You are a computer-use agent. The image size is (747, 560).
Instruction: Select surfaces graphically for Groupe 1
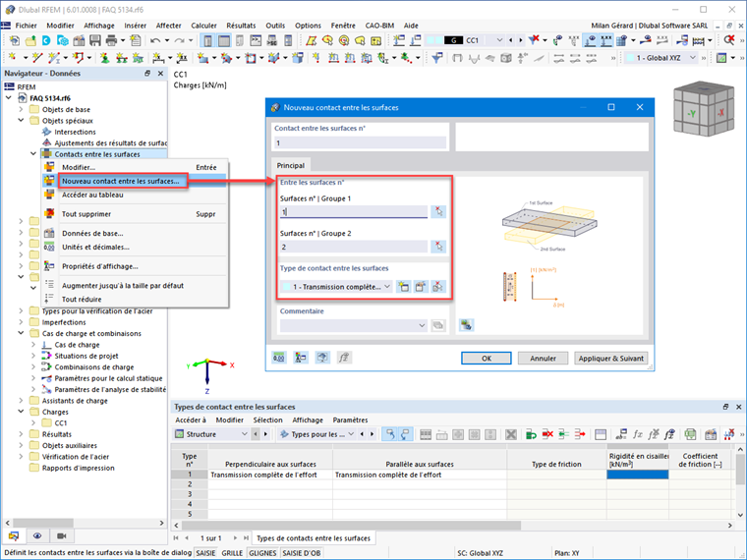pyautogui.click(x=438, y=211)
